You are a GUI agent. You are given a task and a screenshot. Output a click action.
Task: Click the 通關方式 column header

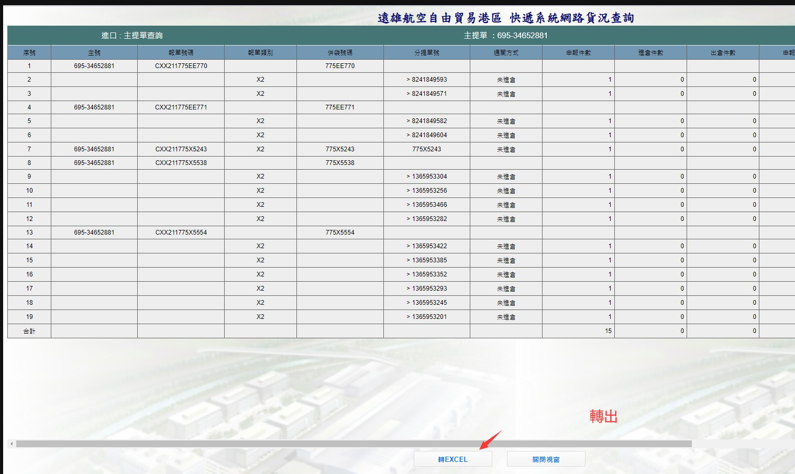tap(506, 52)
